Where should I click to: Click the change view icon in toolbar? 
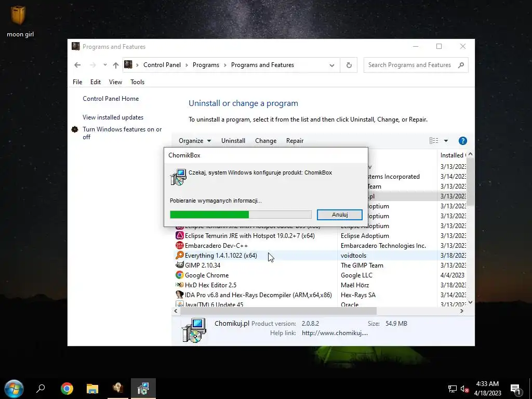point(434,141)
